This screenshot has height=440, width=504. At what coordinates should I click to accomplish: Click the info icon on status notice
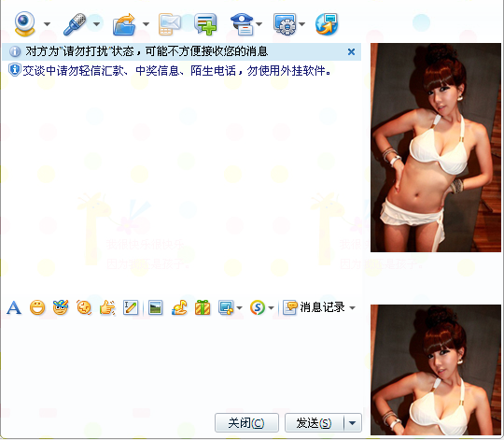(14, 51)
